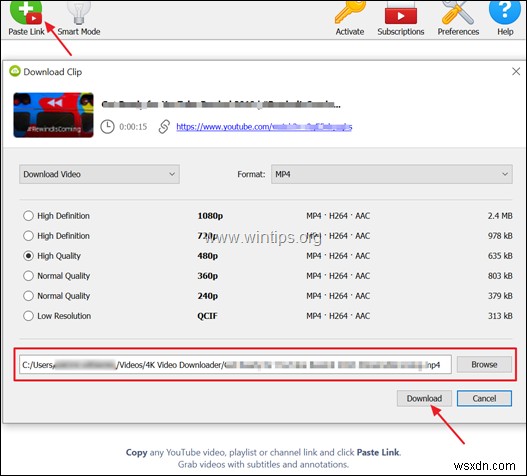527x476 pixels.
Task: Click the Download button
Action: [x=424, y=398]
